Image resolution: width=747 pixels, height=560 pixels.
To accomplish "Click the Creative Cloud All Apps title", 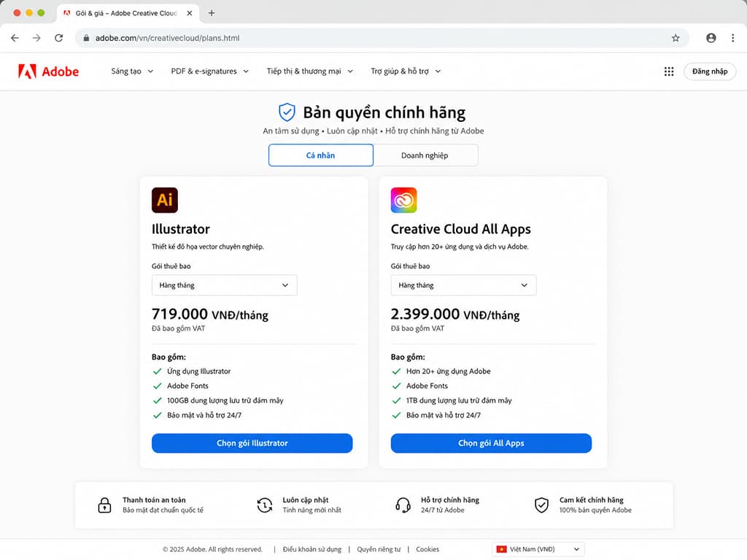I will pos(461,229).
